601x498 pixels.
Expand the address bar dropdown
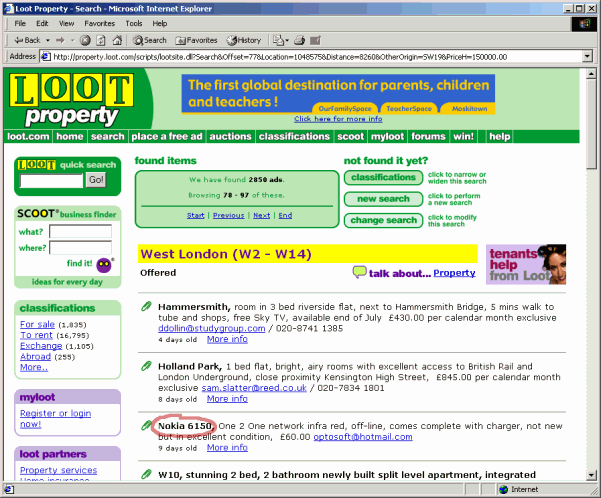pos(587,57)
